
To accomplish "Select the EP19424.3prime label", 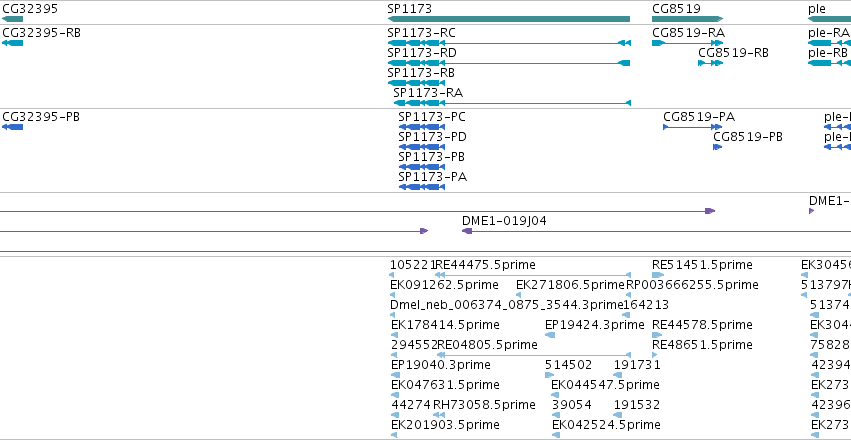I will (595, 325).
